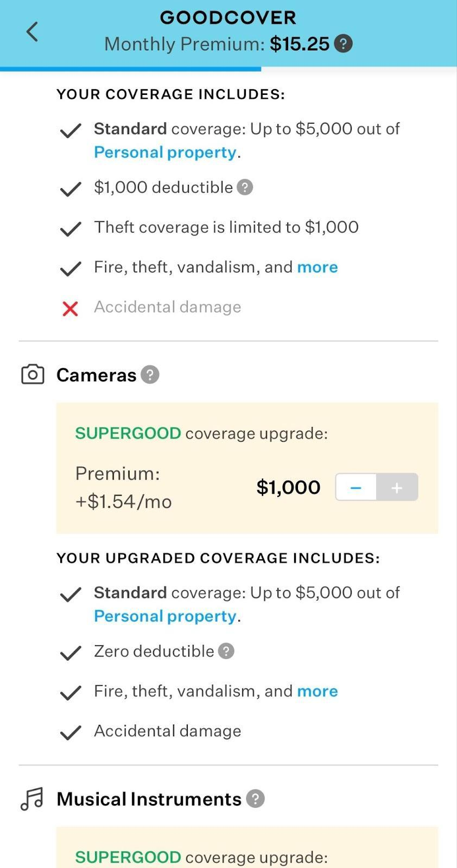Click the red X beside Accidental damage

69,309
